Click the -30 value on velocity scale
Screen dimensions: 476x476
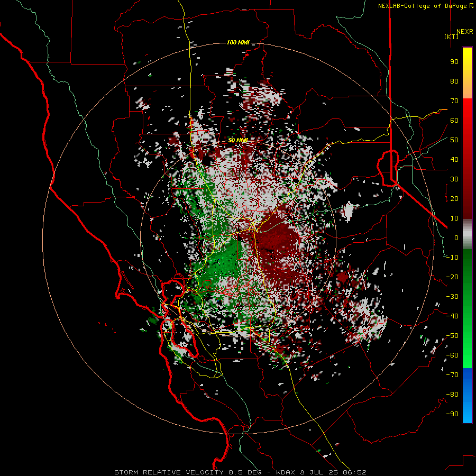(x=452, y=297)
